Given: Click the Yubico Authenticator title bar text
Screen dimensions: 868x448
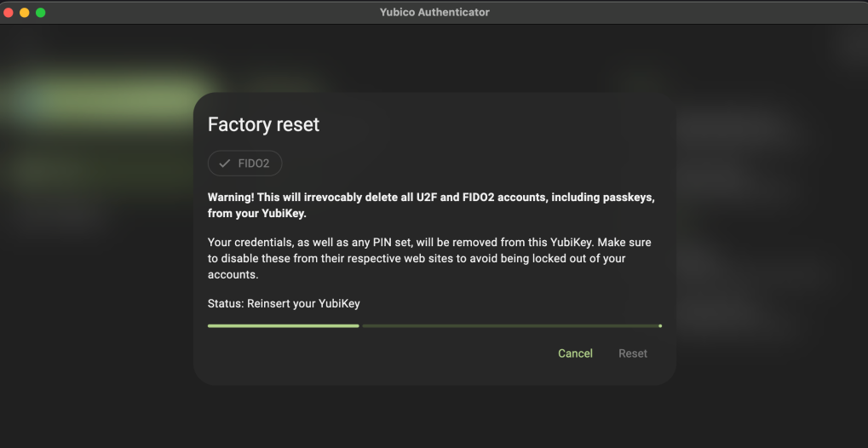Looking at the screenshot, I should coord(434,12).
